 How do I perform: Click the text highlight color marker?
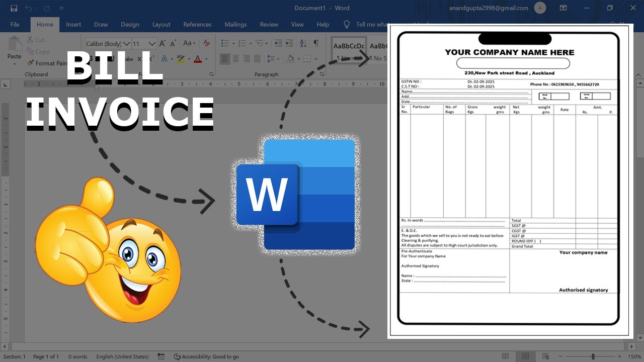coord(181,59)
